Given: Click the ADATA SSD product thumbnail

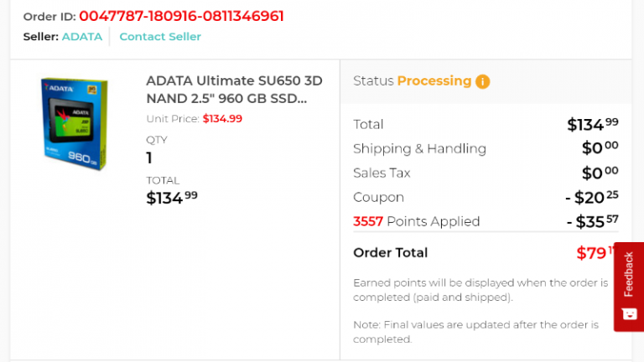Looking at the screenshot, I should 75,123.
